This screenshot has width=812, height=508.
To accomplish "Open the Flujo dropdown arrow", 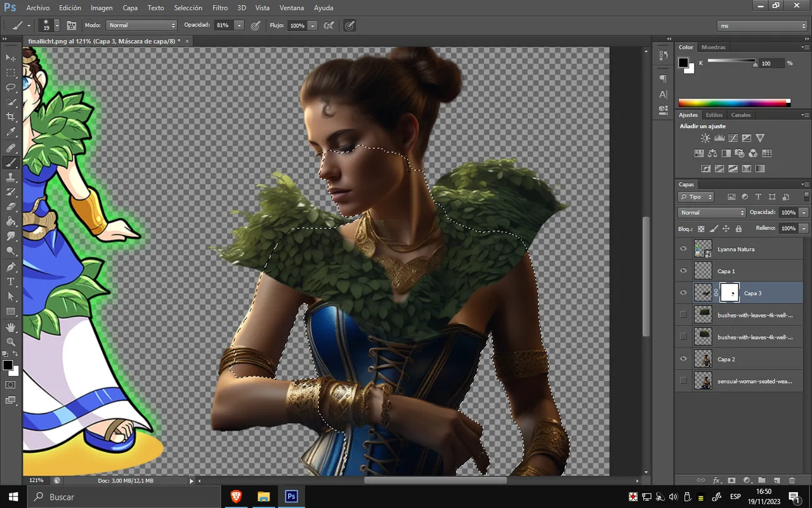I will click(313, 25).
